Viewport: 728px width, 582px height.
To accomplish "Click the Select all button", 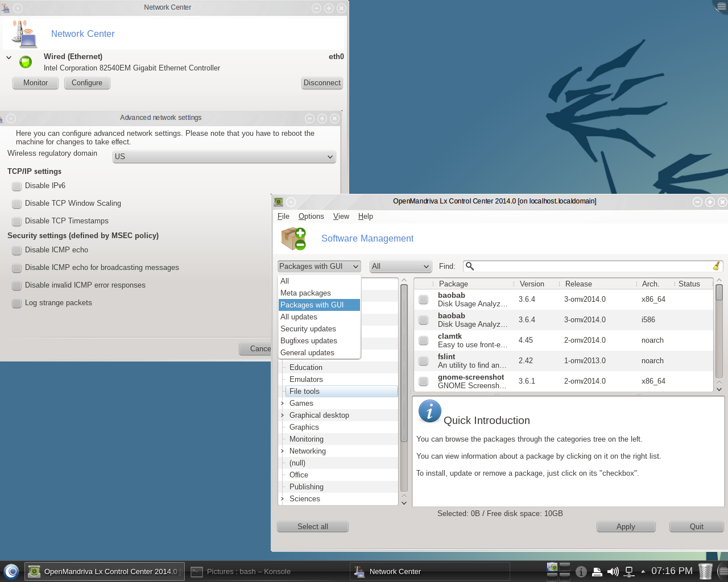I will [x=313, y=527].
